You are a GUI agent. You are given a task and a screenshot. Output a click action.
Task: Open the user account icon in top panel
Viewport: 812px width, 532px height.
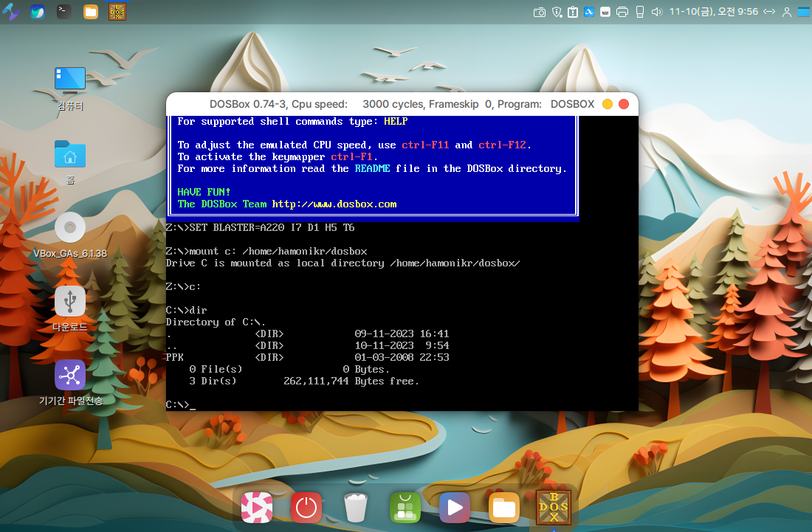tap(787, 12)
